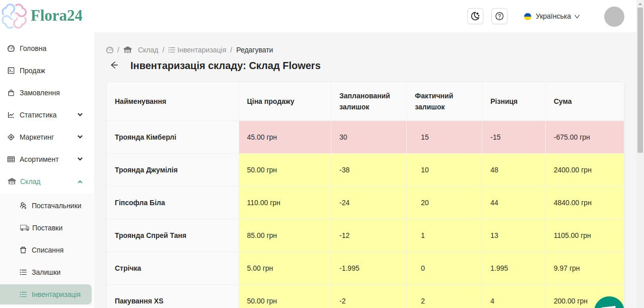The width and height of the screenshot is (644, 308).
Task: Select the Троянда Спрей Таня row name
Action: tap(151, 235)
